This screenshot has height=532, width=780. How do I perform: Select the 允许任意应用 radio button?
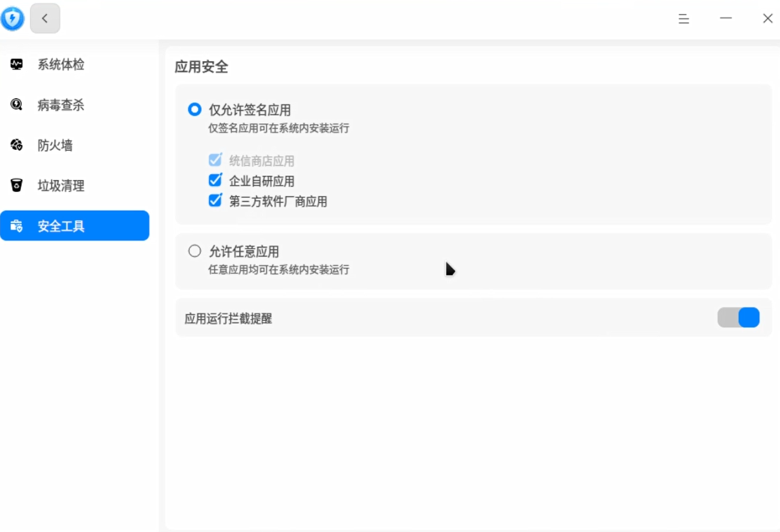[195, 251]
